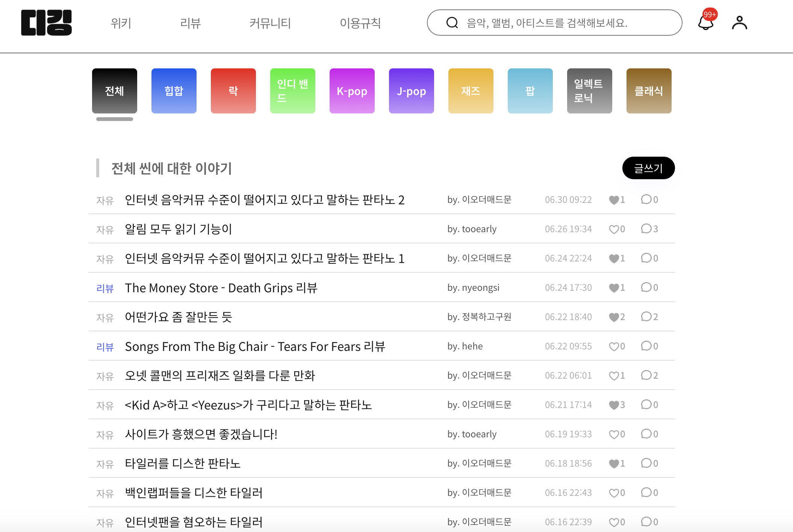Viewport: 793px width, 532px height.
Task: Select the 락 genre tab
Action: click(233, 91)
